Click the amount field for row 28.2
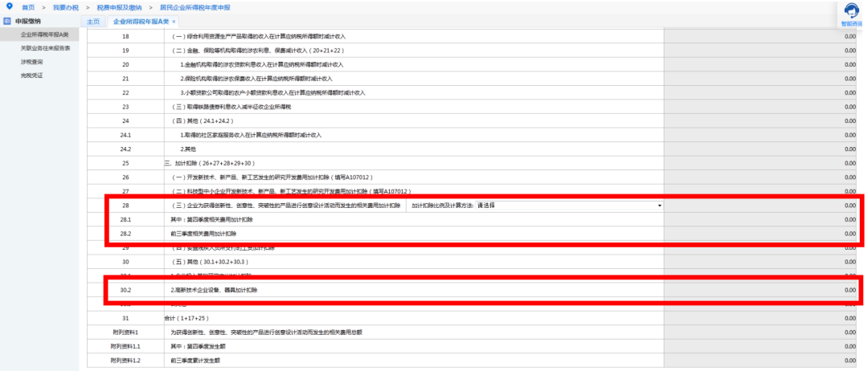 (763, 234)
